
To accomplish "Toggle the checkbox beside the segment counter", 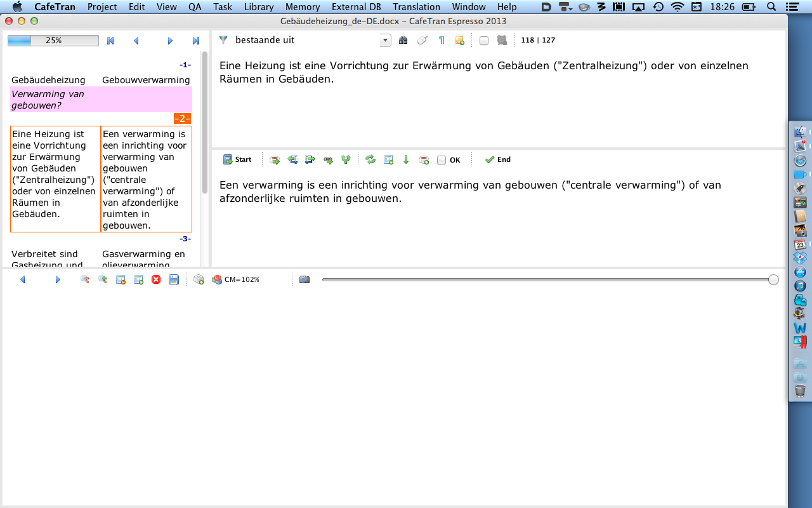I will point(484,41).
